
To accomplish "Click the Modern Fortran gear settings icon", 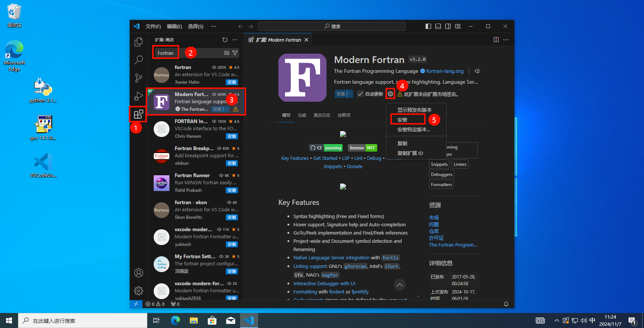I will coord(390,94).
